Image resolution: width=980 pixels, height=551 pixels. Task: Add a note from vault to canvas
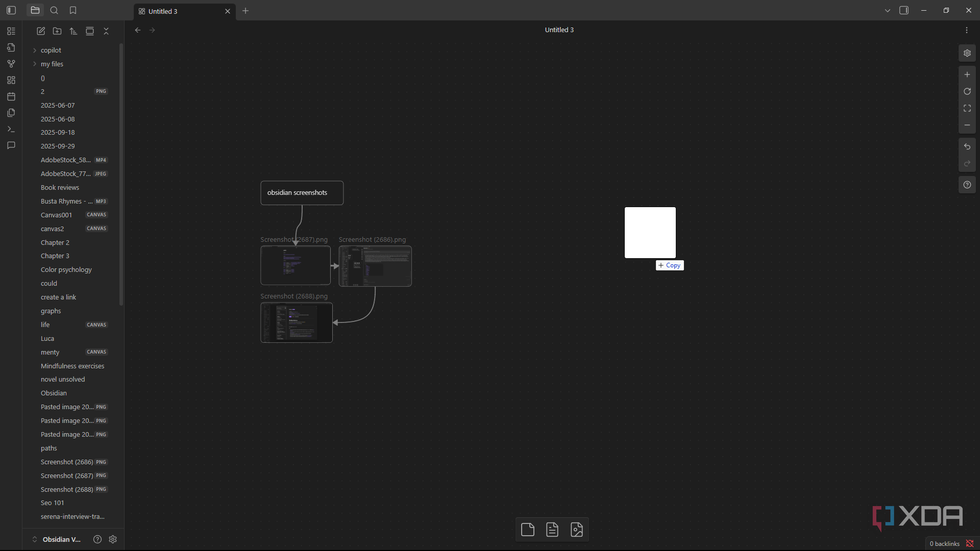tap(552, 530)
